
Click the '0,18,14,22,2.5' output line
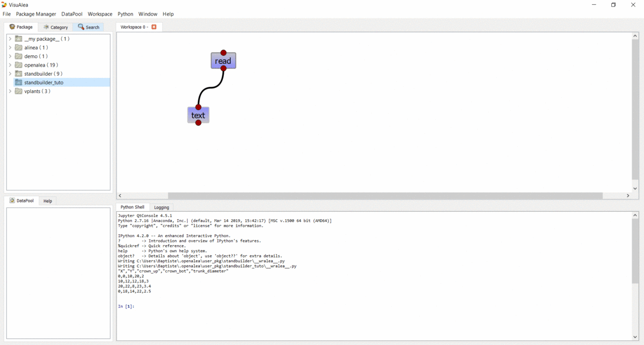tap(134, 291)
